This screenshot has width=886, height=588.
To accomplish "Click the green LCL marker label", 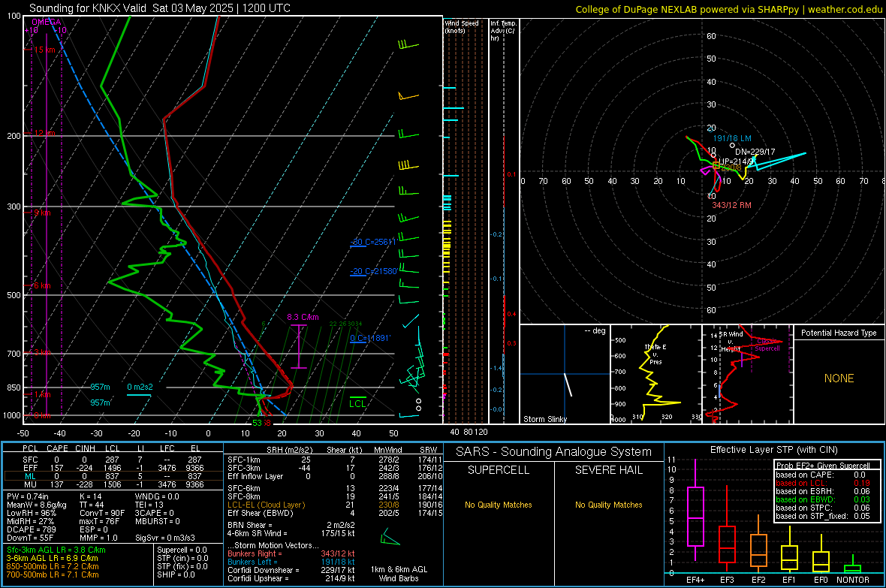I will [357, 403].
